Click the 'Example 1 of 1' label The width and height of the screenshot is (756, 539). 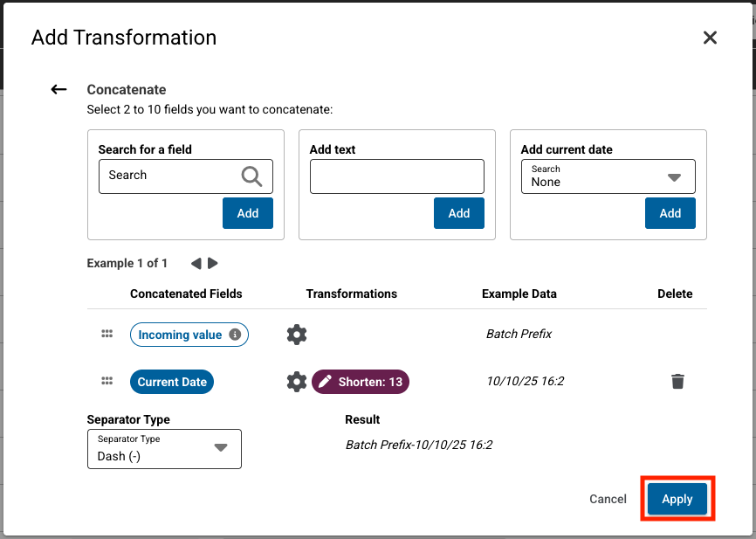tap(127, 264)
